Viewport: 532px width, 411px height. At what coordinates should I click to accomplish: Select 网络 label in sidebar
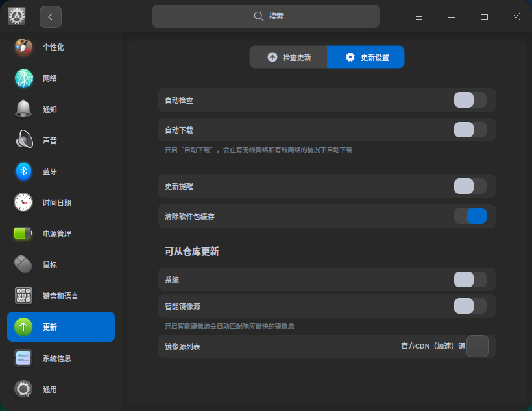tap(50, 78)
